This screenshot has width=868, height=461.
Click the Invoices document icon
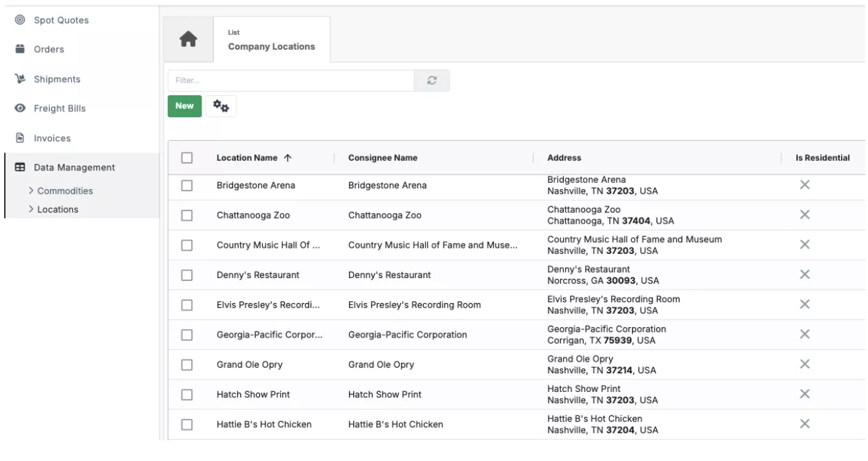[x=20, y=138]
